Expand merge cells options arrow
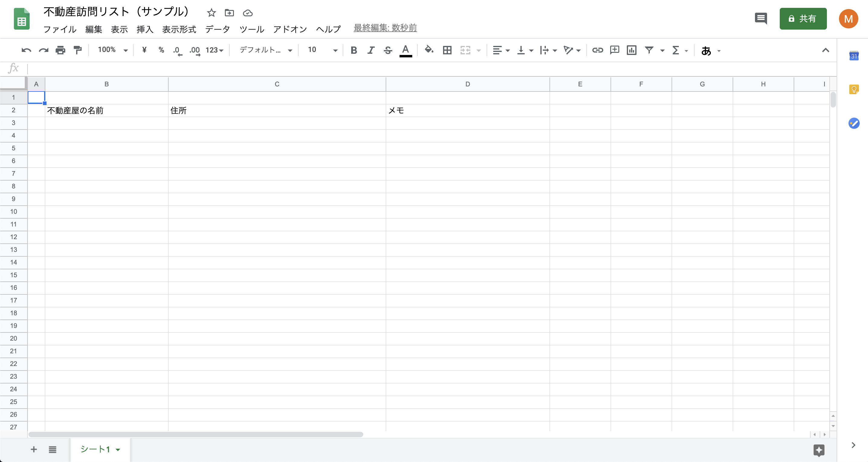Image resolution: width=868 pixels, height=462 pixels. click(479, 51)
